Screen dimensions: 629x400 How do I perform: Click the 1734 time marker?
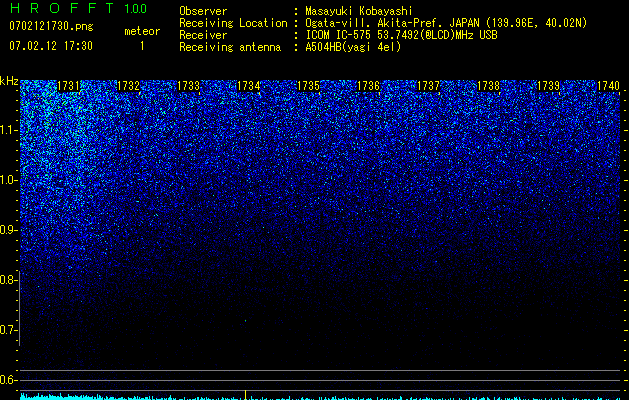pos(248,86)
